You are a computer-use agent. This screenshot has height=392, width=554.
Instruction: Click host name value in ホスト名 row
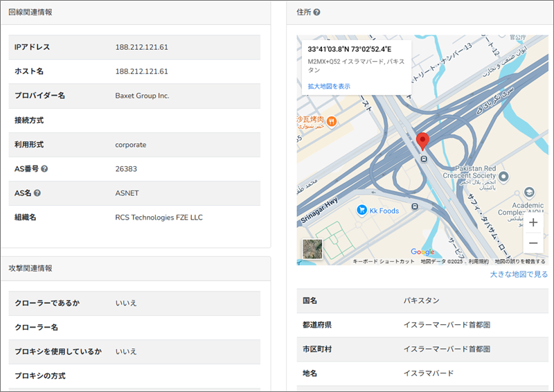click(x=142, y=71)
